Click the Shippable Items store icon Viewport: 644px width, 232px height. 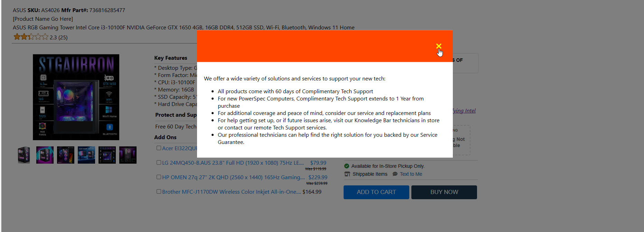pos(347,174)
